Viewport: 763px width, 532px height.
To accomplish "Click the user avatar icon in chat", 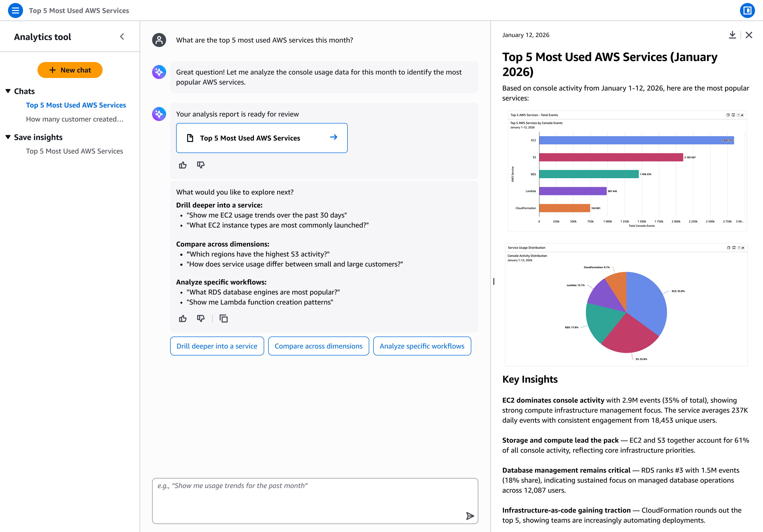I will (159, 40).
